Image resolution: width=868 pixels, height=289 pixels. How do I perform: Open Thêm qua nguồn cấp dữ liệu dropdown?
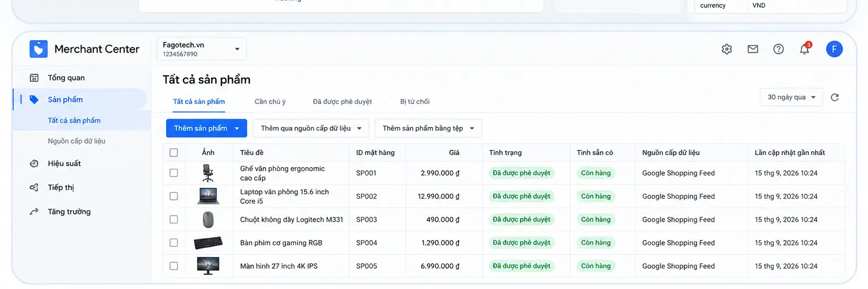[x=311, y=128]
